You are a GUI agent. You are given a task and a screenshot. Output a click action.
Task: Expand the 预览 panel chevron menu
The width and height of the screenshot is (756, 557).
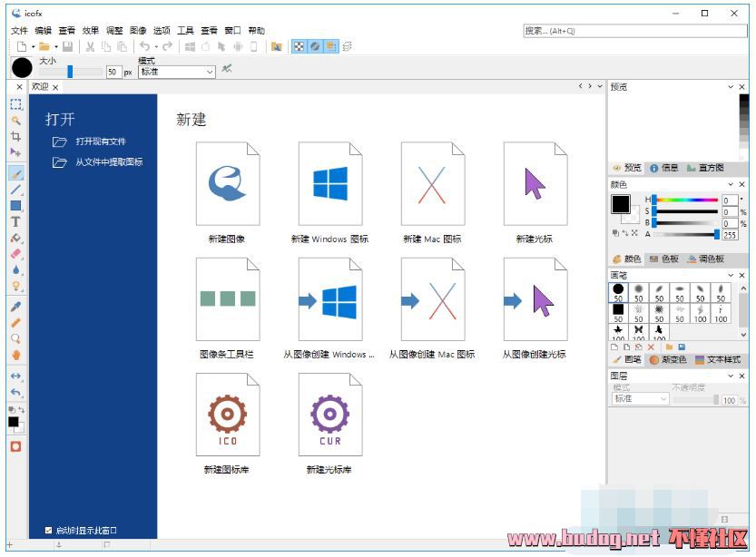tap(731, 87)
